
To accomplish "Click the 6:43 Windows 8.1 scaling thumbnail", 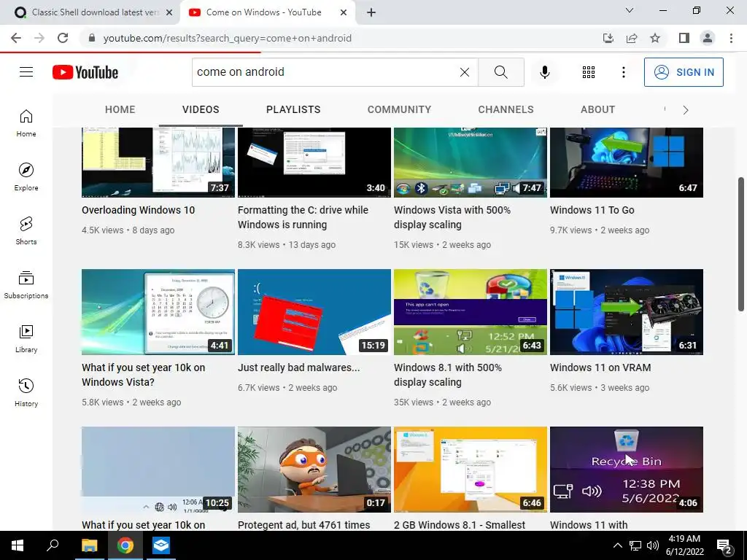I will [471, 312].
